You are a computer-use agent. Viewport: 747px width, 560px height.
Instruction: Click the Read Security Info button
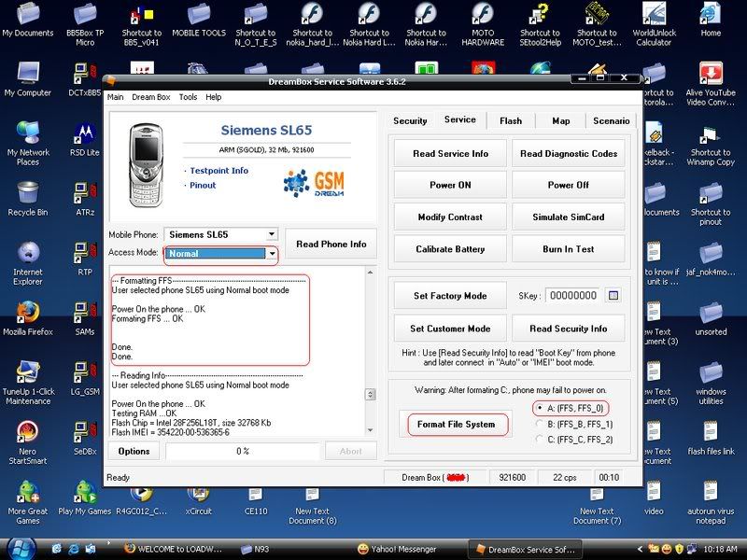569,329
